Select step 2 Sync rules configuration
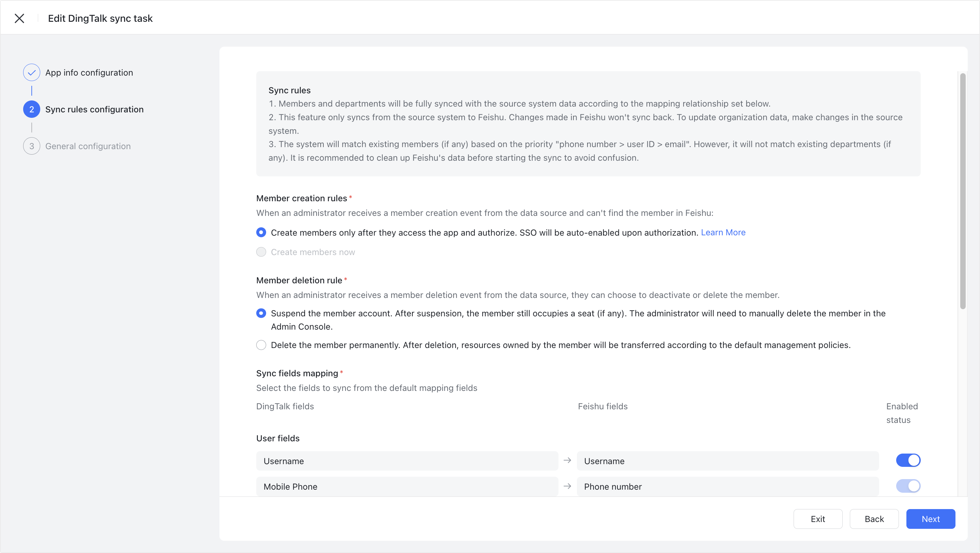This screenshot has height=553, width=980. [x=32, y=109]
